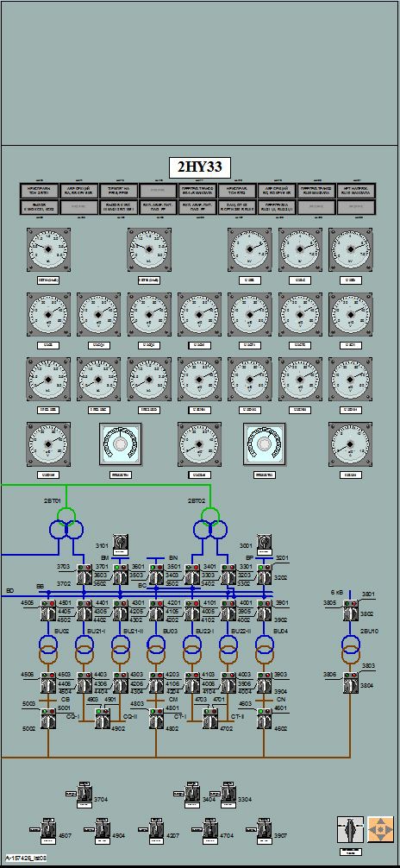Operate selector switch labeled 4507
The image size is (400, 868).
point(48,828)
